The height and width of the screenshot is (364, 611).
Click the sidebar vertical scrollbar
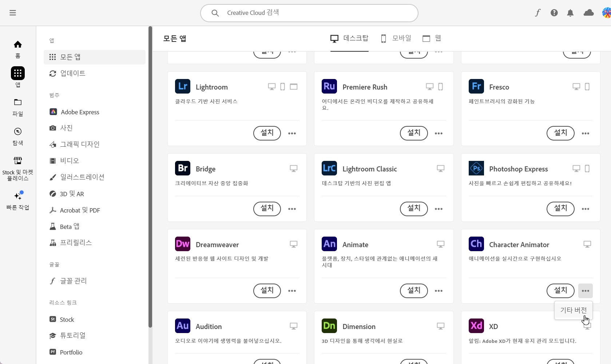click(150, 177)
